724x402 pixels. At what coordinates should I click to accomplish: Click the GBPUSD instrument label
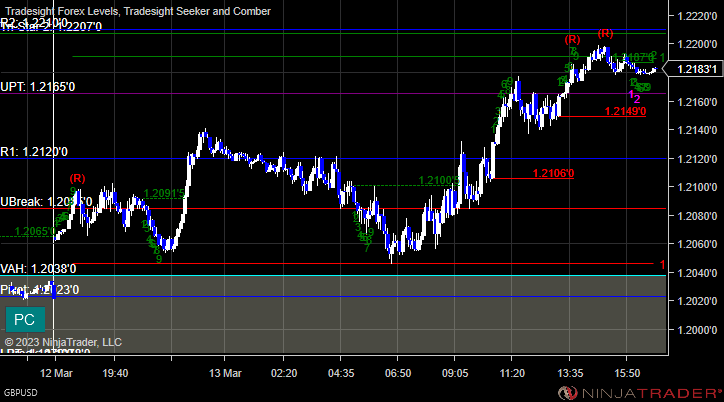(x=21, y=393)
